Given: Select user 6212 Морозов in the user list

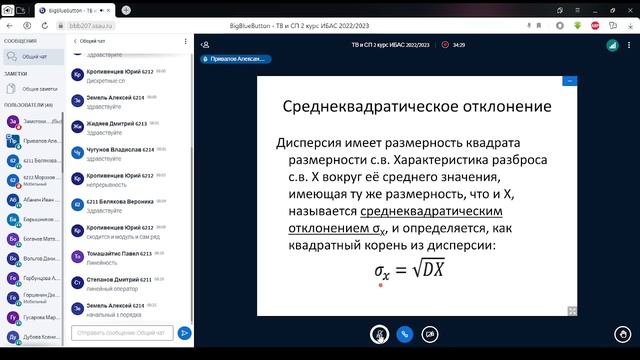Looking at the screenshot, I should tap(33, 180).
